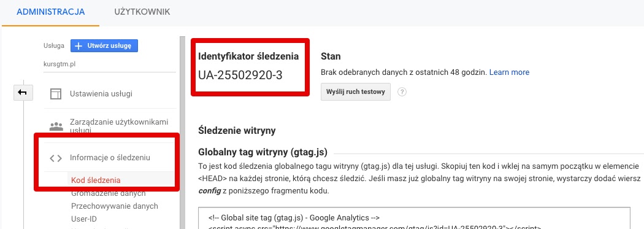Click the sidebar vertical scrollbar

182,133
